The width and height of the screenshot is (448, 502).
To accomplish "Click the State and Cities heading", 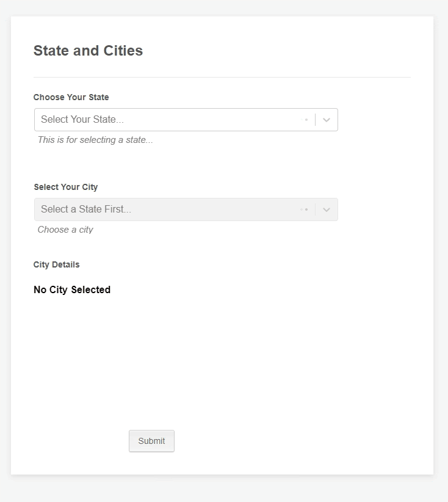I will tap(88, 51).
